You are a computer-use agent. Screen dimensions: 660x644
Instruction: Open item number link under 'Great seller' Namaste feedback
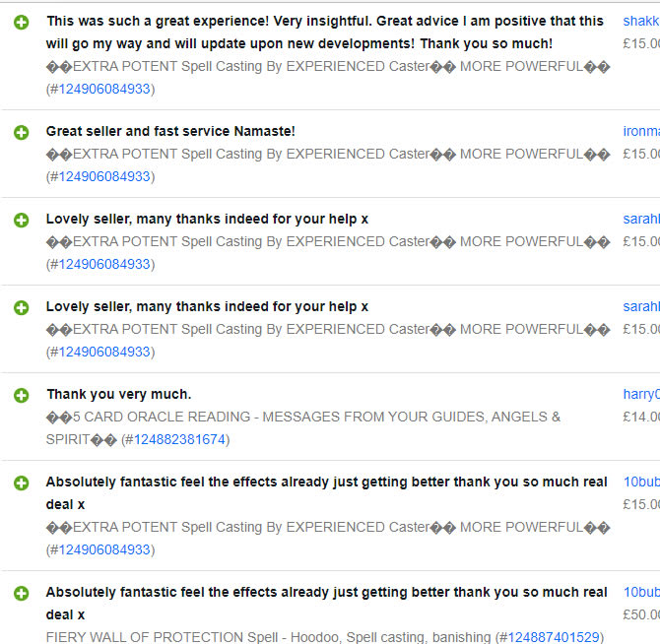coord(104,176)
